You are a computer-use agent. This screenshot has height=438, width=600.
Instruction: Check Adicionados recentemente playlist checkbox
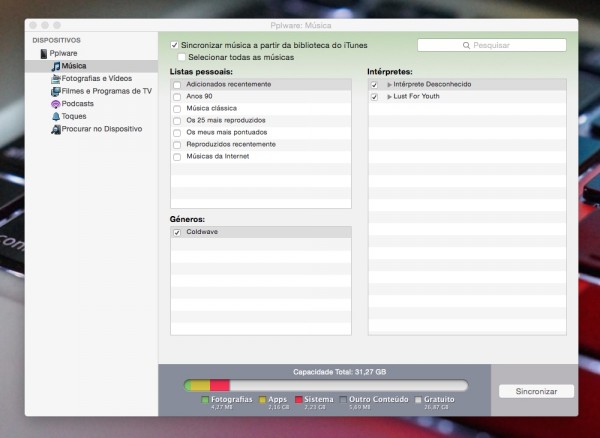tap(177, 85)
